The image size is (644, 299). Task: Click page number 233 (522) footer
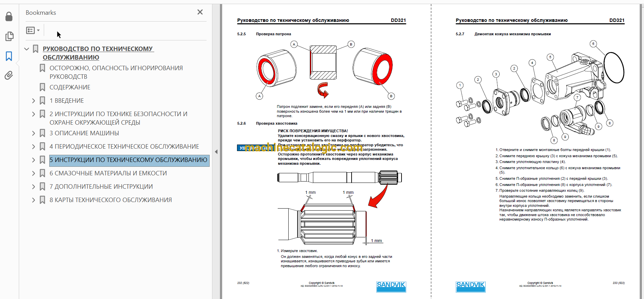click(x=619, y=283)
